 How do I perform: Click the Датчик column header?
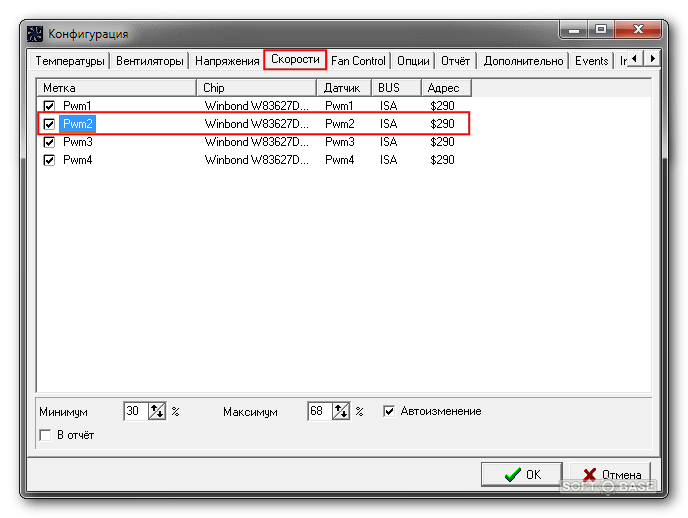(344, 88)
